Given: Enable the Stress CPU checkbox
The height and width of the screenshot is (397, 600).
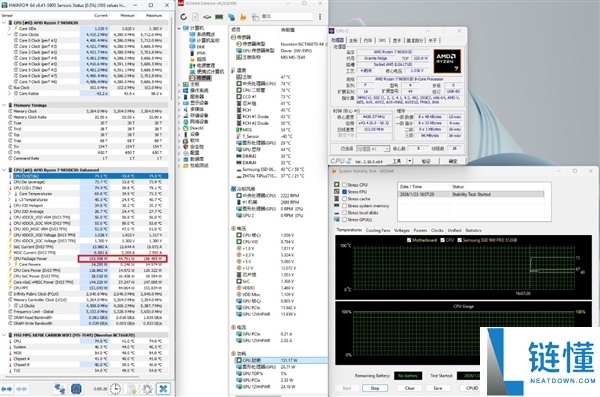Looking at the screenshot, I should (x=344, y=185).
